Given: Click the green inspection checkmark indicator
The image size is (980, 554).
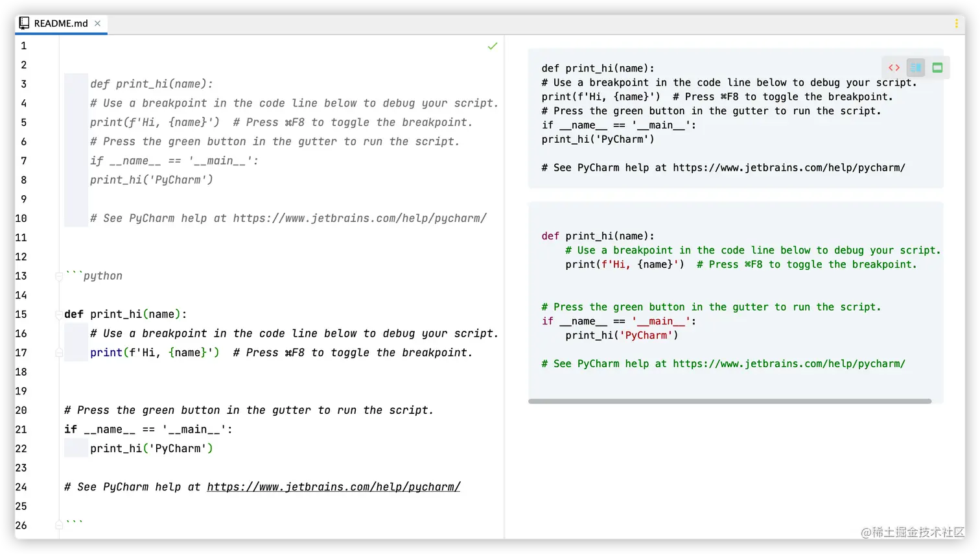Looking at the screenshot, I should 493,46.
